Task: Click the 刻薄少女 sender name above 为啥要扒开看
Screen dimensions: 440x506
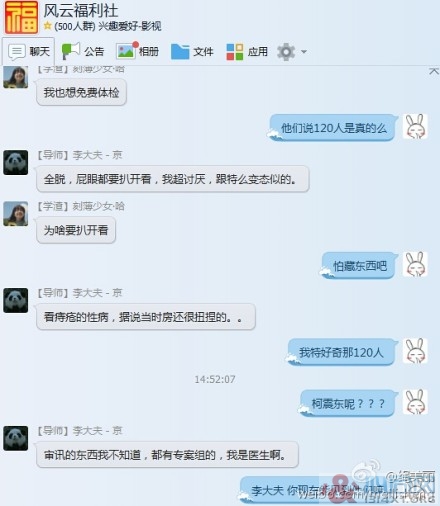Action: click(98, 206)
